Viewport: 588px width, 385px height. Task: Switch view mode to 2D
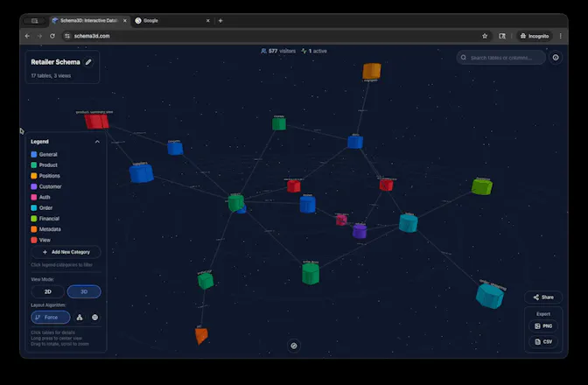(47, 291)
